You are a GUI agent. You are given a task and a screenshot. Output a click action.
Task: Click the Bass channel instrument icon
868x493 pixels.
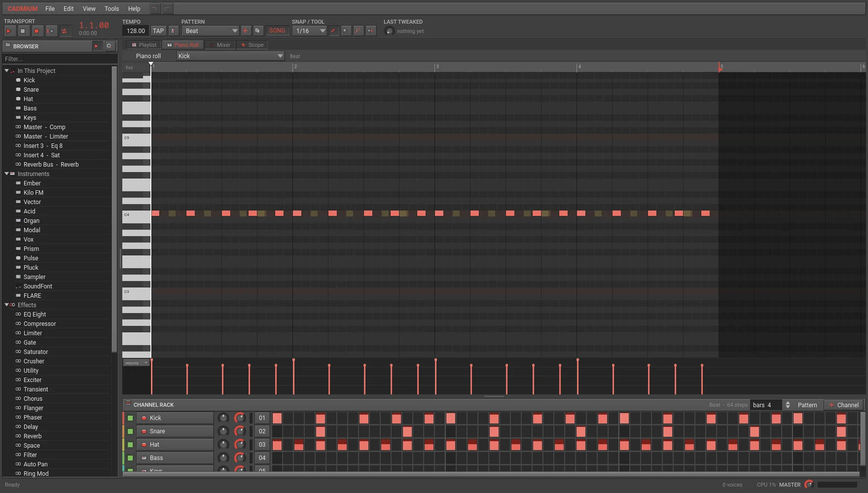tap(144, 458)
